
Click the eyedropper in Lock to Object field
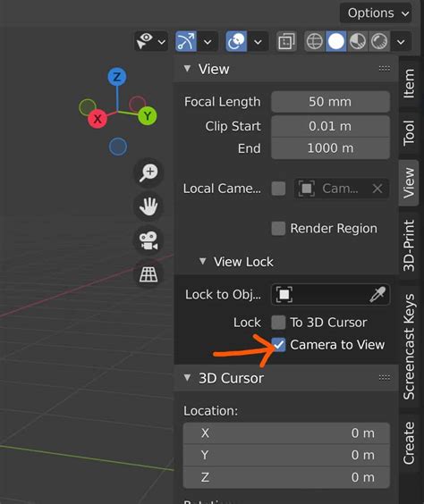click(377, 295)
